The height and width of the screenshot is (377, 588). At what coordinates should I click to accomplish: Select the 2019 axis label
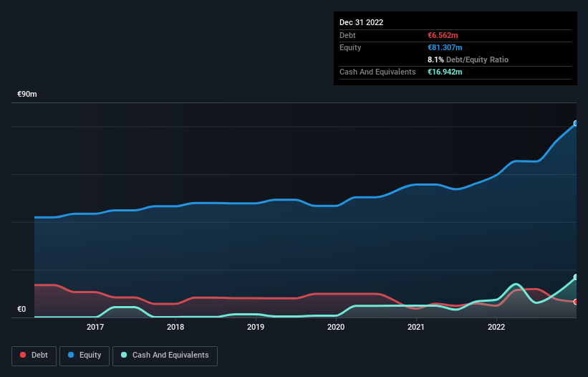pos(256,327)
